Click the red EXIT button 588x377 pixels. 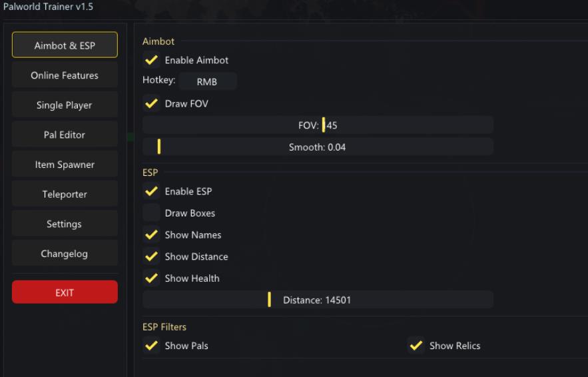tap(65, 292)
